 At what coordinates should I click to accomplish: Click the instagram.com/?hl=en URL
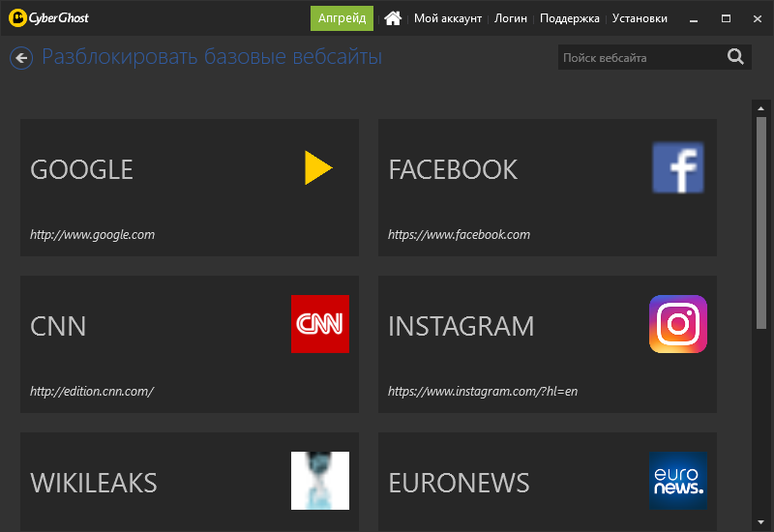483,392
